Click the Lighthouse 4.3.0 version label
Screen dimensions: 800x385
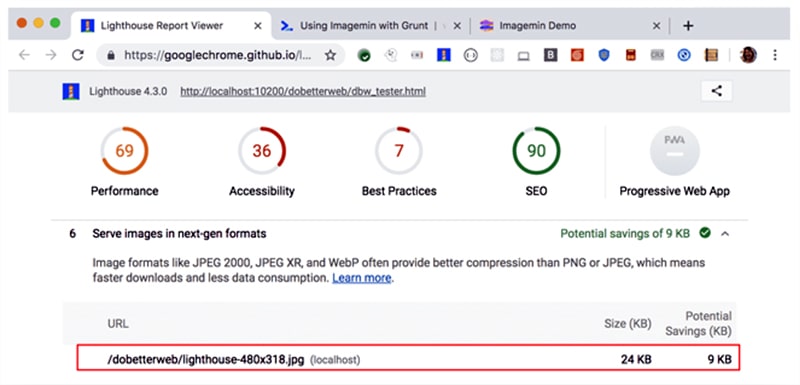128,92
